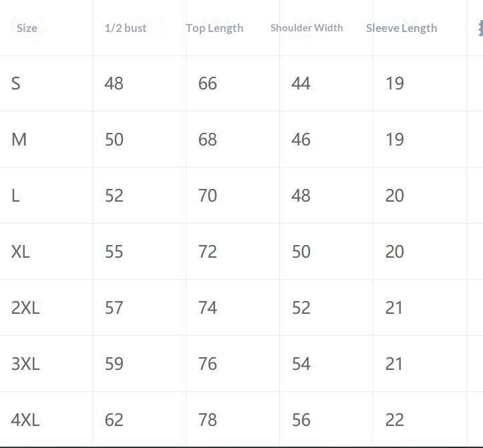Viewport: 483px width, 448px height.
Task: Select the S size row label
Action: tap(16, 83)
